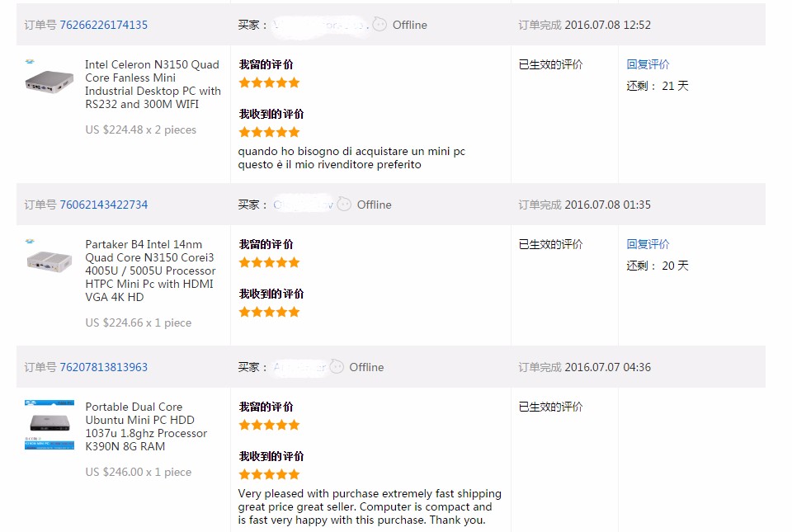The image size is (792, 532).
Task: Click Partaker B4 Mini PC thumbnail
Action: [x=49, y=258]
